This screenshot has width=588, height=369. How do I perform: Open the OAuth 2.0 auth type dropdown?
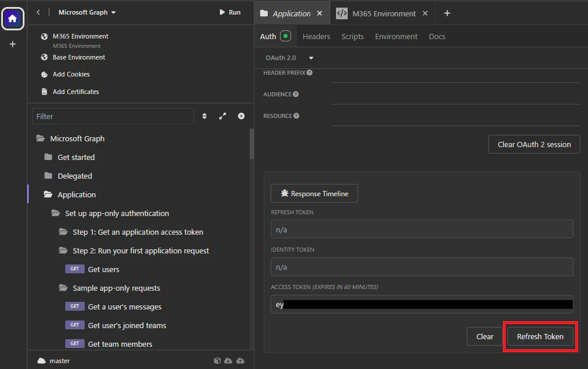click(289, 58)
